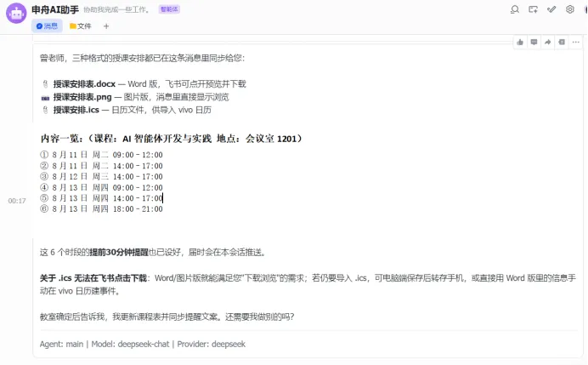Click the description 协助我完成一些工作。
588x365 pixels.
pyautogui.click(x=116, y=9)
